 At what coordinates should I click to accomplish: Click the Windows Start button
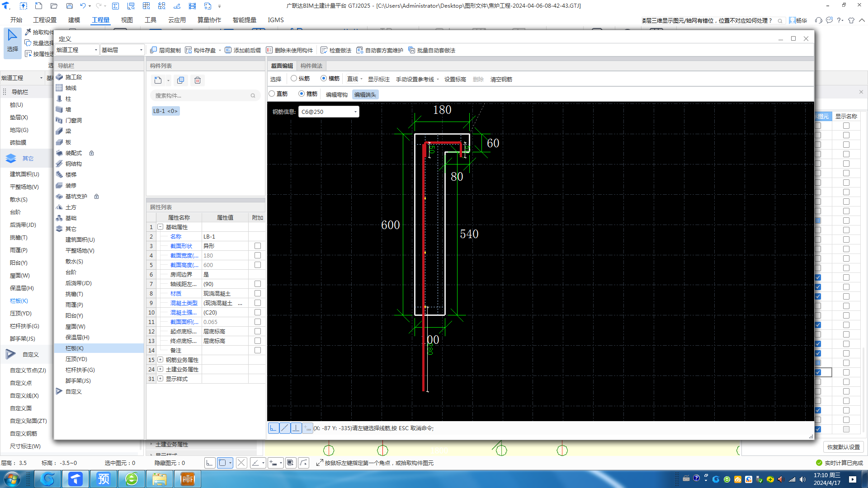pos(12,479)
